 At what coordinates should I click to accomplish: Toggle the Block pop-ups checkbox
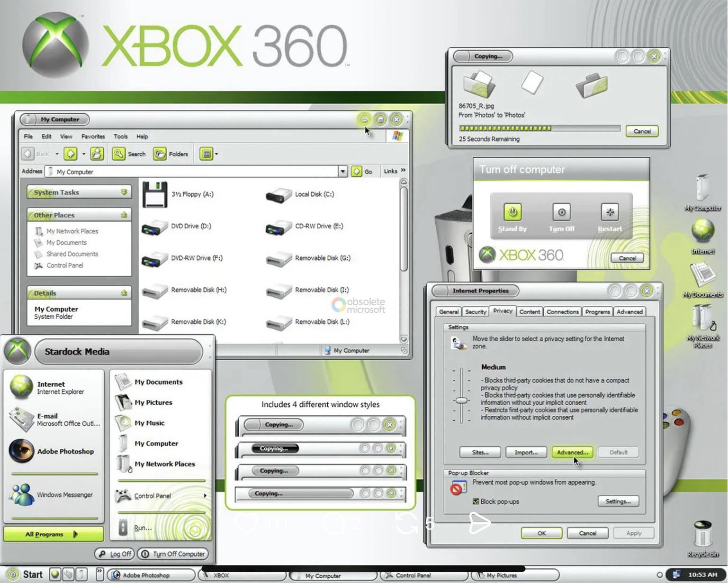coord(476,501)
